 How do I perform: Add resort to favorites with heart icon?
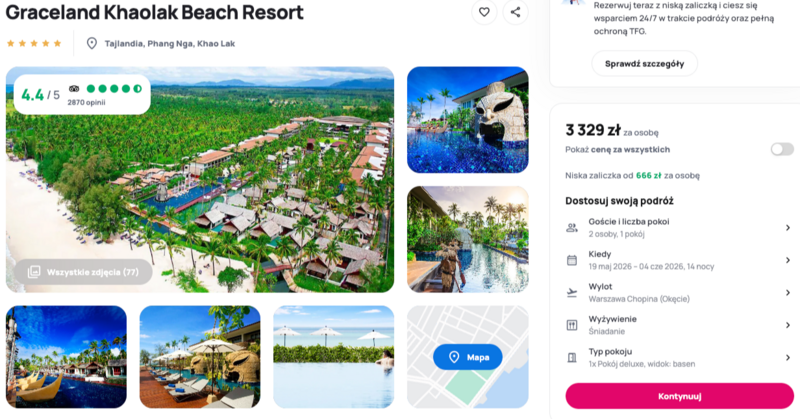tap(484, 12)
